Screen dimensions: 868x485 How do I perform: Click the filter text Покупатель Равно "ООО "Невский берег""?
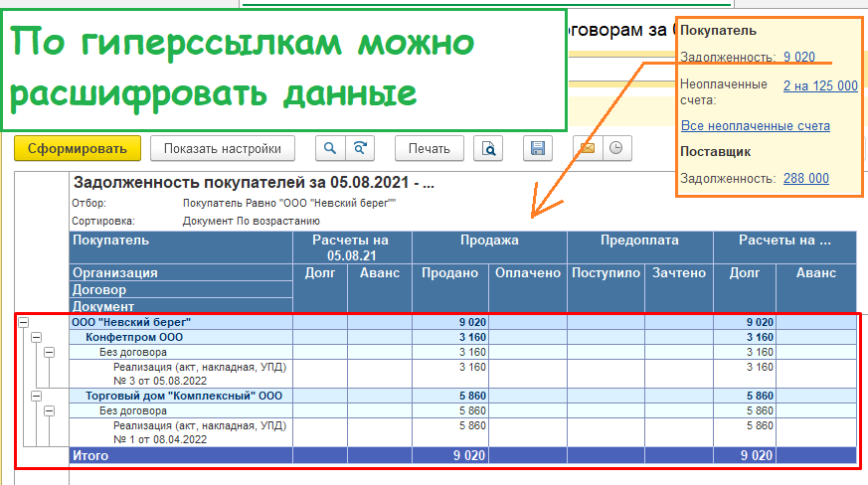click(x=289, y=203)
